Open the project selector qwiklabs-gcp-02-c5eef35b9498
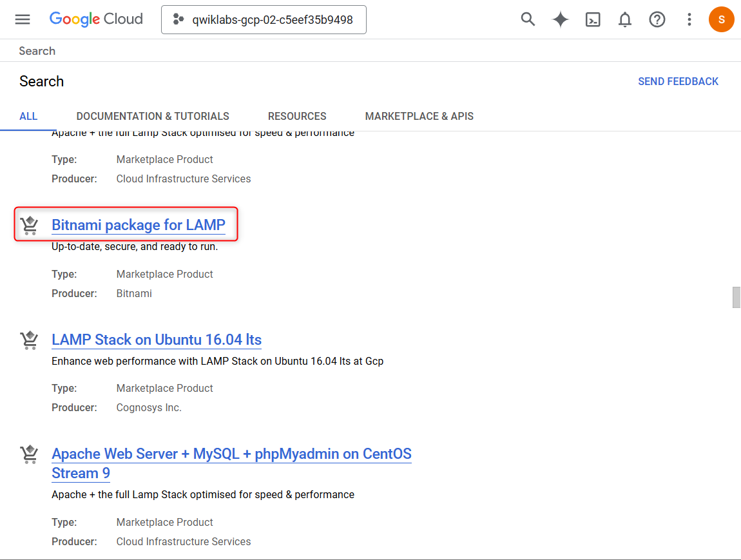 pos(264,20)
